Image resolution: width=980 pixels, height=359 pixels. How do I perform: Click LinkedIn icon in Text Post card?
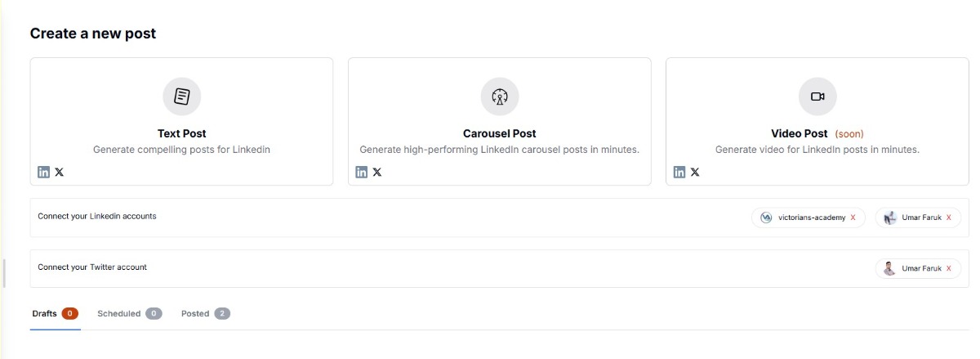point(44,172)
